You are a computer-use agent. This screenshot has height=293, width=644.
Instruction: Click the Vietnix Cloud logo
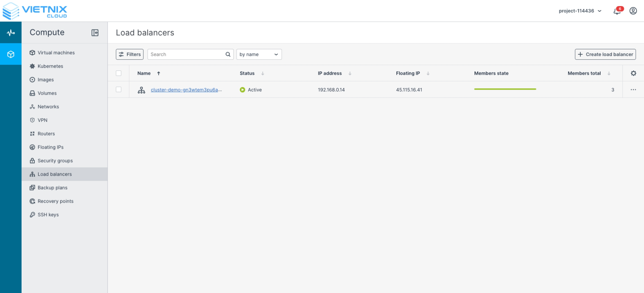pos(35,11)
